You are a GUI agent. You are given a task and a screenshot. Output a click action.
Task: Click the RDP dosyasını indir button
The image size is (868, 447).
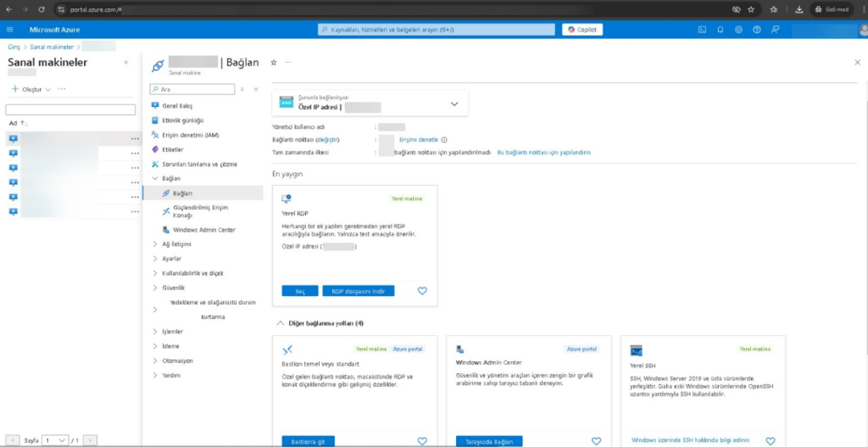click(x=358, y=291)
